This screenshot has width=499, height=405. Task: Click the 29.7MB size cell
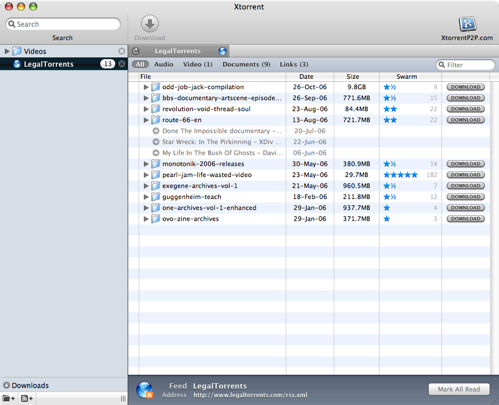[x=356, y=175]
